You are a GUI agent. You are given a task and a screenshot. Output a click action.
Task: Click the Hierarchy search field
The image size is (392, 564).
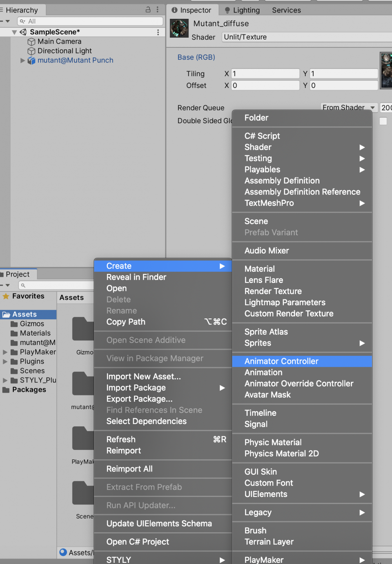[90, 21]
